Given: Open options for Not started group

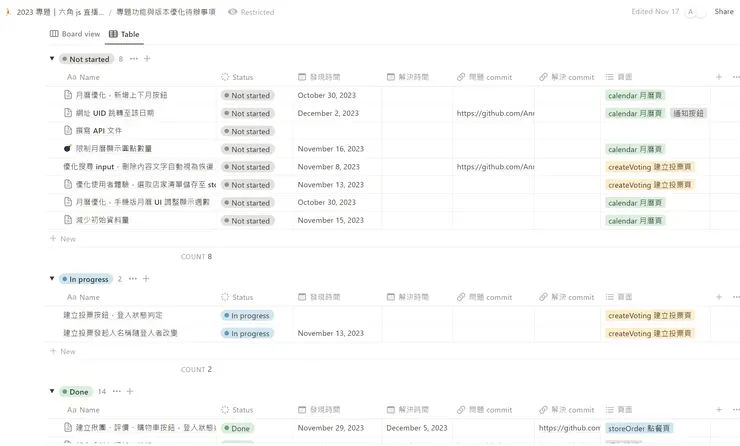Looking at the screenshot, I should click(134, 59).
